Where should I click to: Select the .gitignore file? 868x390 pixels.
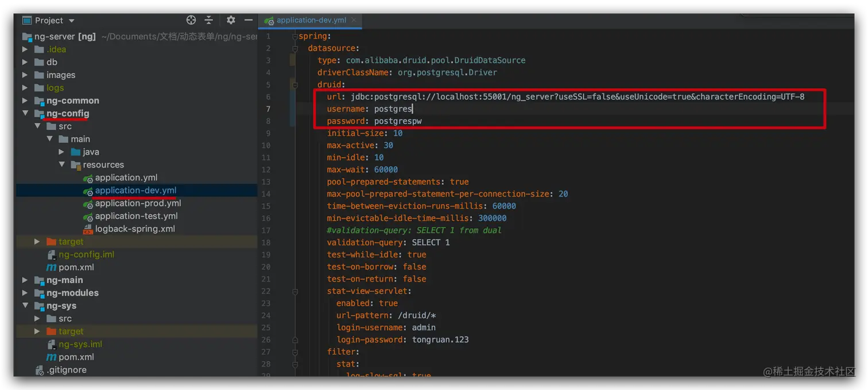[67, 370]
